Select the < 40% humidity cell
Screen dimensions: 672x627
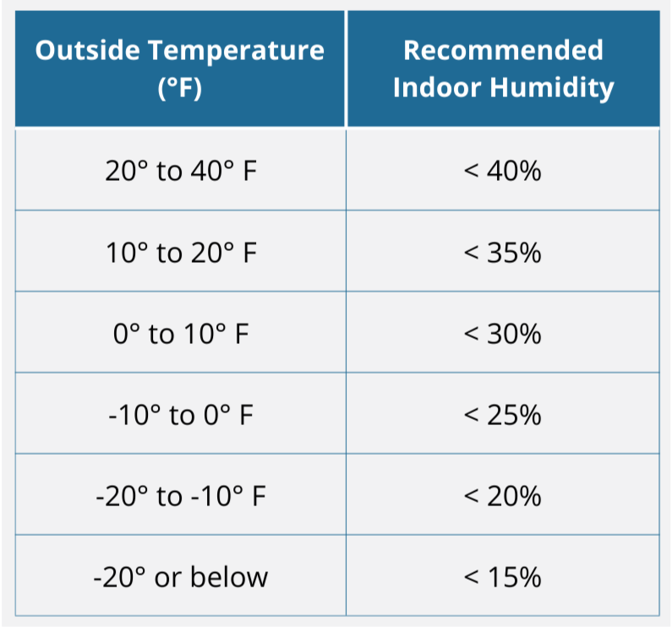coord(503,172)
